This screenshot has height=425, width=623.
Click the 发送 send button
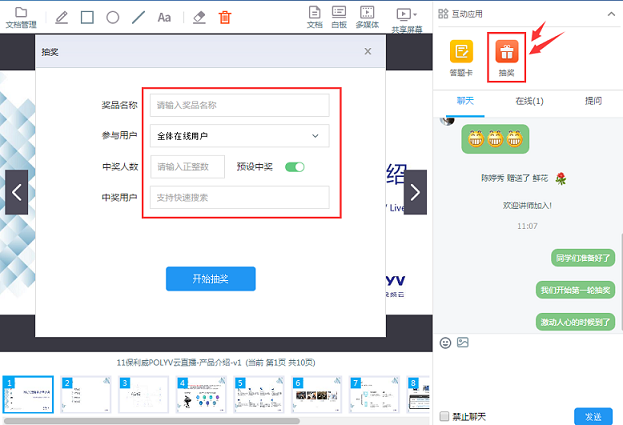click(x=593, y=416)
